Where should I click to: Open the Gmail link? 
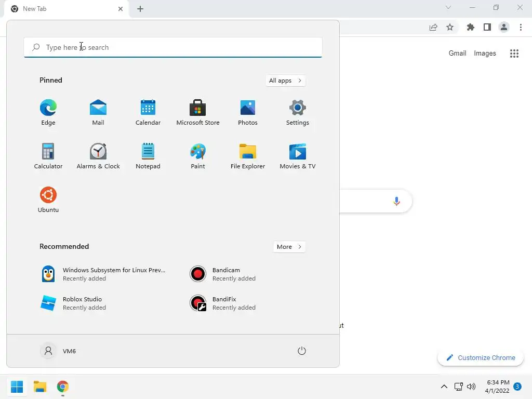(x=457, y=54)
